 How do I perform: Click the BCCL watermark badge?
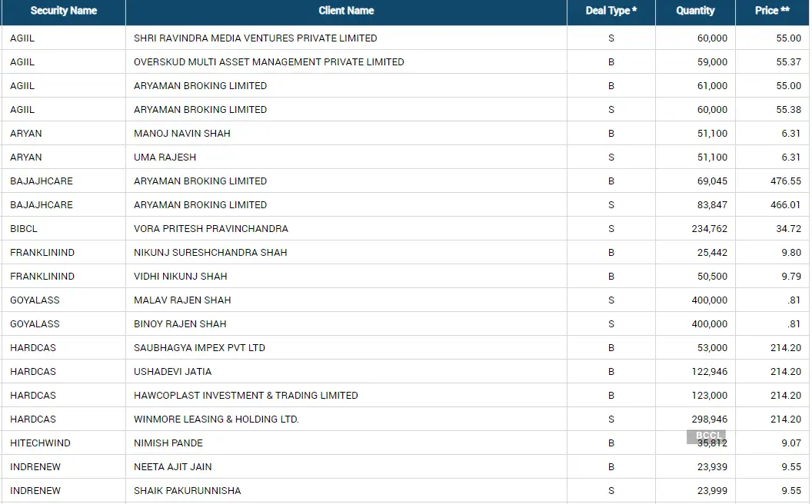[705, 436]
